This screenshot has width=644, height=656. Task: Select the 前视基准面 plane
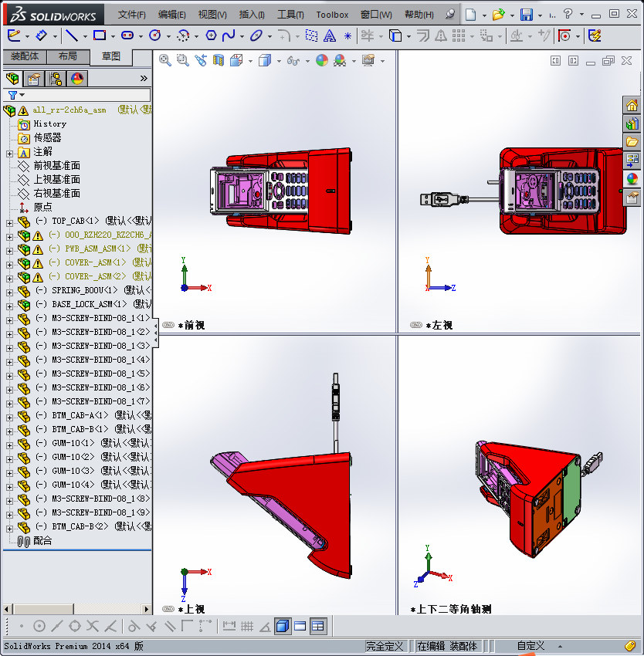click(x=56, y=166)
